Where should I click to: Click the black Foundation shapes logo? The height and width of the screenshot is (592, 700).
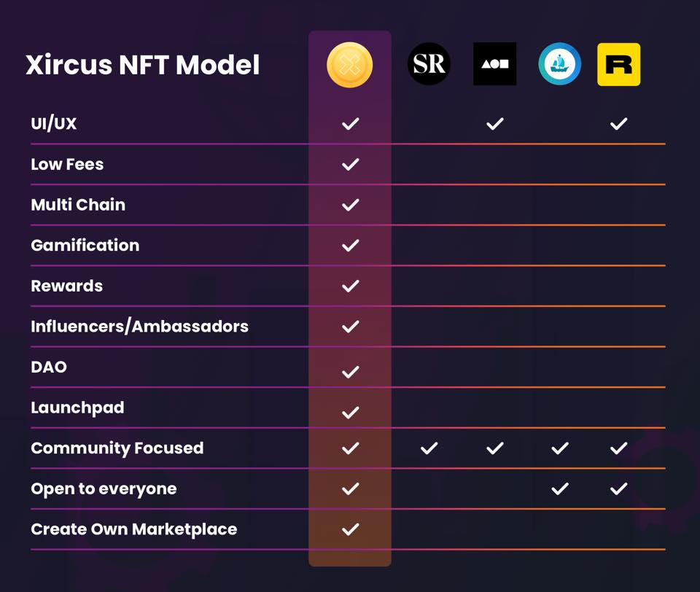(494, 64)
